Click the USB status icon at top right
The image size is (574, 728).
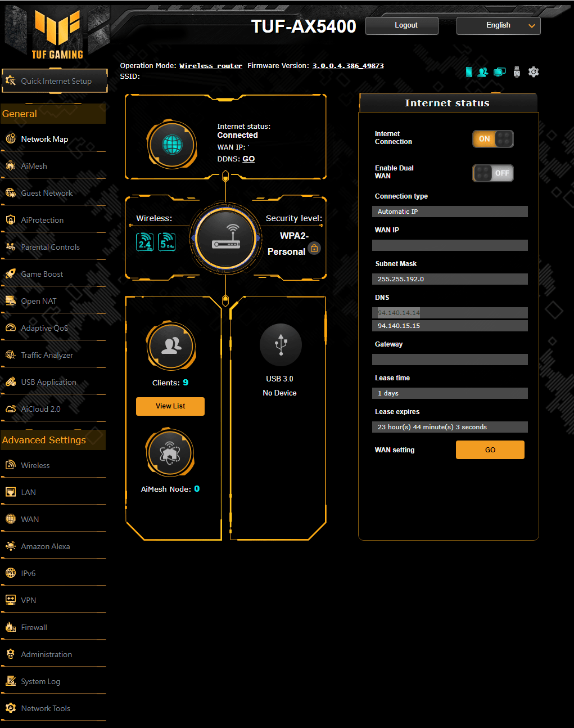[517, 72]
